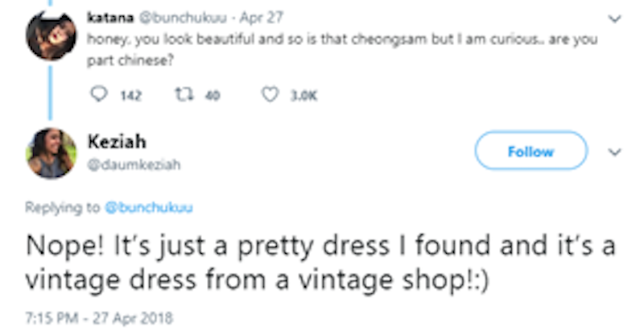Open Keziah's profile avatar
The height and width of the screenshot is (335, 644).
[51, 153]
